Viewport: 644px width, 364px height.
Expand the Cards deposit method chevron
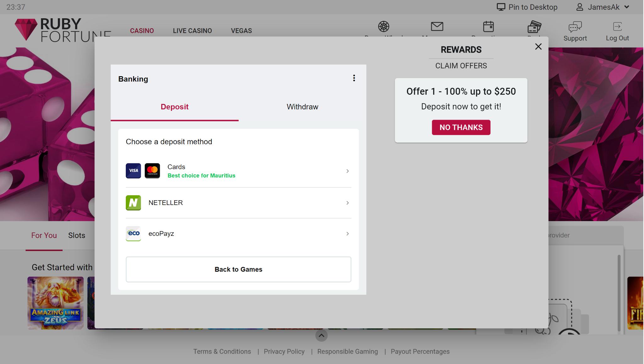(x=347, y=171)
